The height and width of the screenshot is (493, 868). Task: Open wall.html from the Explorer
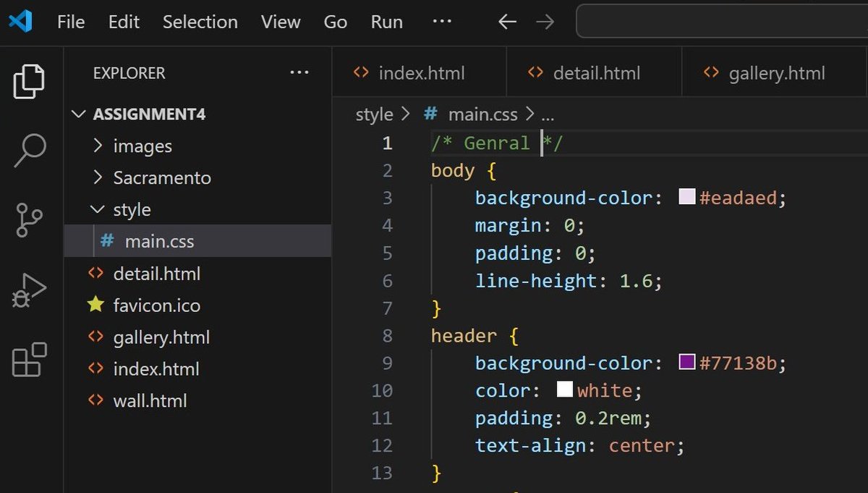tap(197, 401)
